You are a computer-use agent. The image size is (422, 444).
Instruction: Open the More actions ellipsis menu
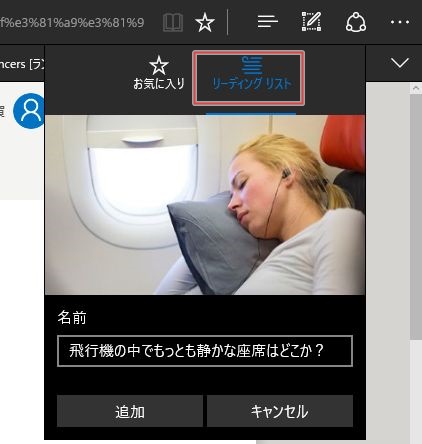[400, 22]
